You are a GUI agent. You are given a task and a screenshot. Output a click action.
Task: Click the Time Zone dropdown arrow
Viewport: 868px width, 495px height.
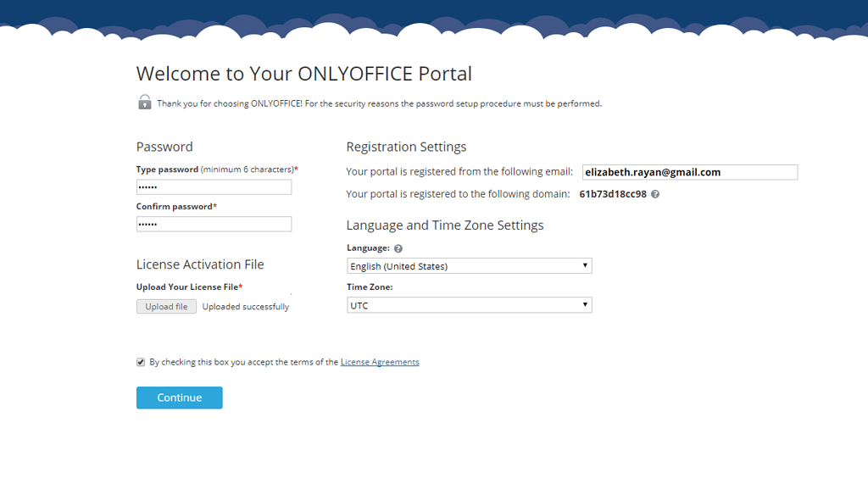[585, 304]
